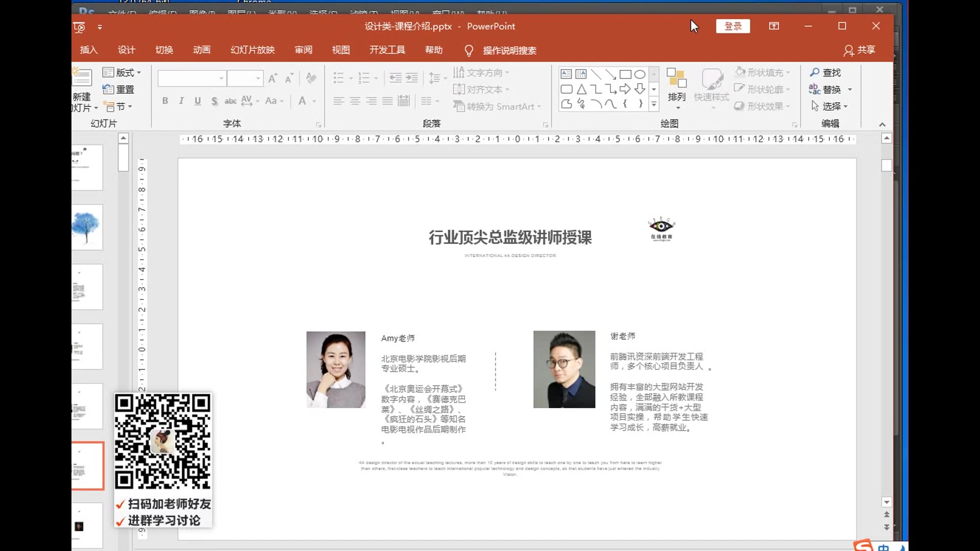
Task: Select the scribble shape tool
Action: pyautogui.click(x=581, y=104)
